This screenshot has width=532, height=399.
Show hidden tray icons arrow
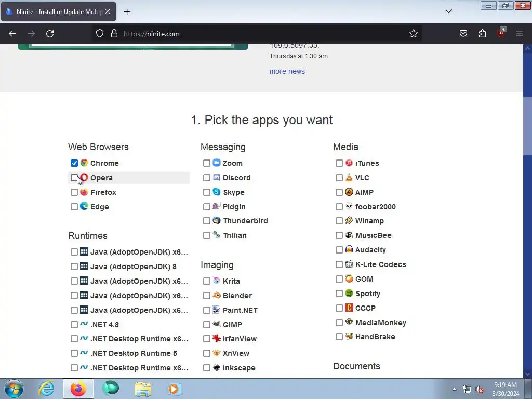point(454,389)
